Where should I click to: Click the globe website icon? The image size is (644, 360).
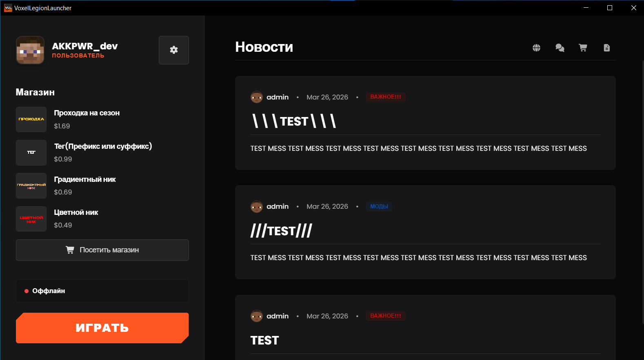click(536, 48)
